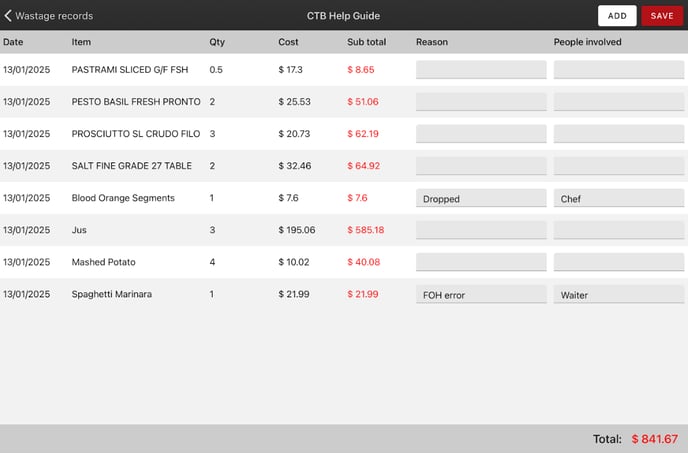This screenshot has height=453, width=688.
Task: Click the $ 585.18 sub total for Jus
Action: [365, 230]
